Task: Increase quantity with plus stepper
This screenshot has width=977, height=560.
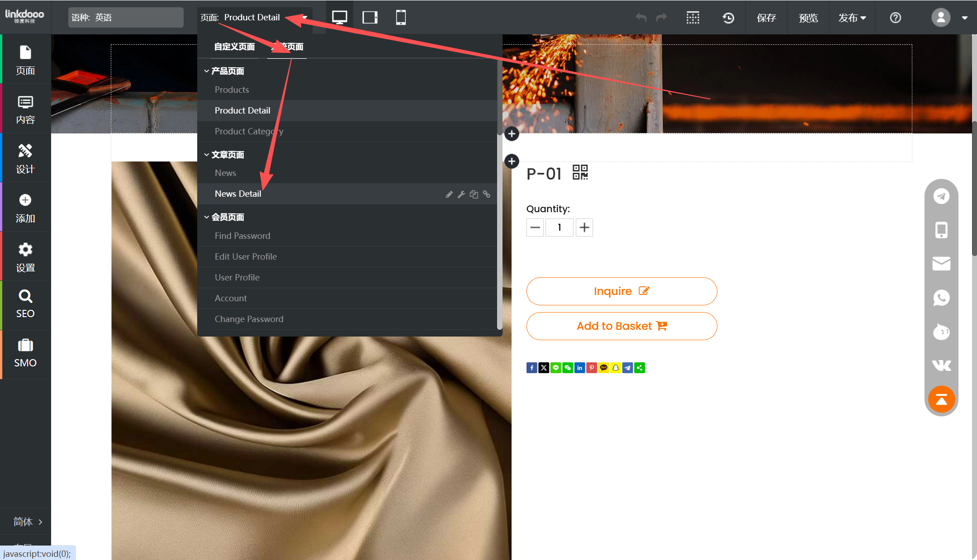Action: pyautogui.click(x=584, y=228)
